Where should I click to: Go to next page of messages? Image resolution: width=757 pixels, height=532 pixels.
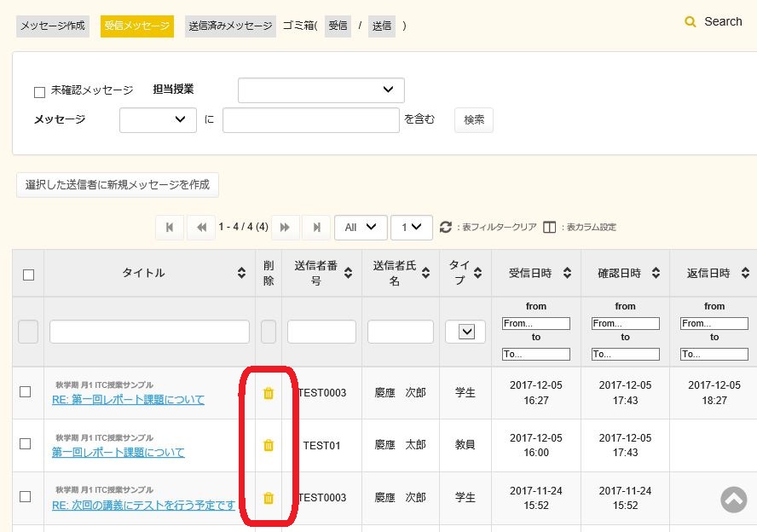tap(286, 228)
